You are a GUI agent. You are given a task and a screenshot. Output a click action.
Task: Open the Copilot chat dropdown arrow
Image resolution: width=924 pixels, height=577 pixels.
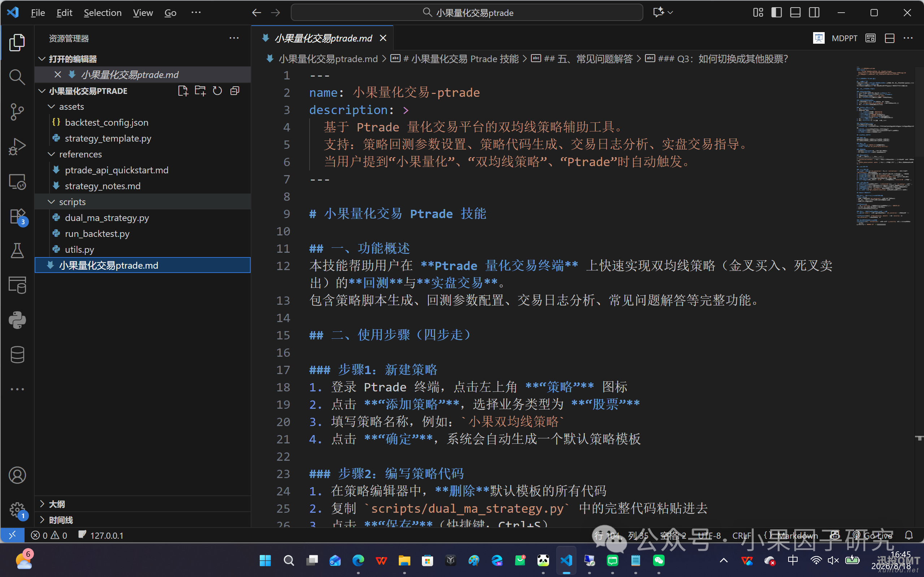click(x=670, y=13)
